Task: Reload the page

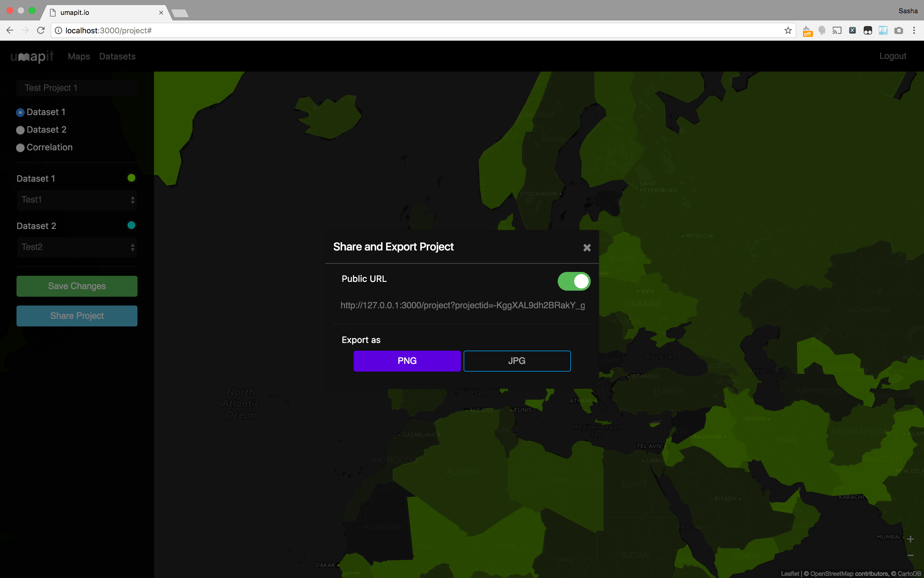Action: [x=41, y=31]
